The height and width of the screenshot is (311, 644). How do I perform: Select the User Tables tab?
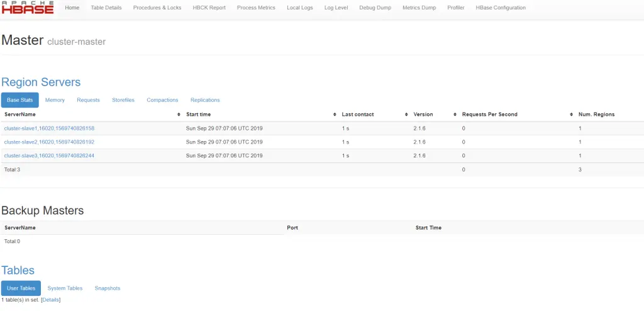click(21, 288)
